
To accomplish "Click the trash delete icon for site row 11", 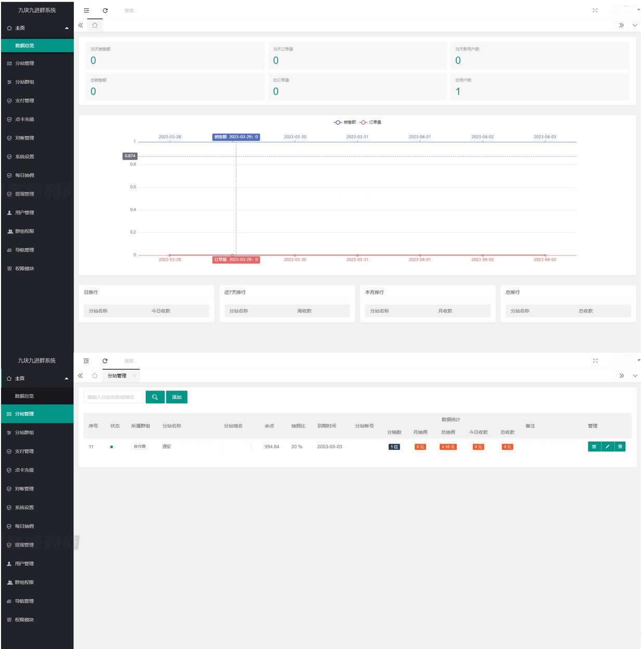I will 594,447.
